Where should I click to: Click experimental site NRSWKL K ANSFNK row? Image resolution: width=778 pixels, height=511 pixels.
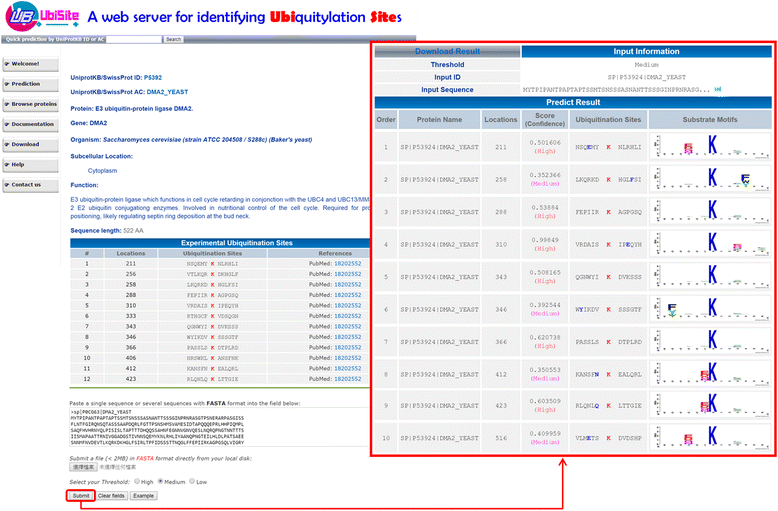click(220, 358)
